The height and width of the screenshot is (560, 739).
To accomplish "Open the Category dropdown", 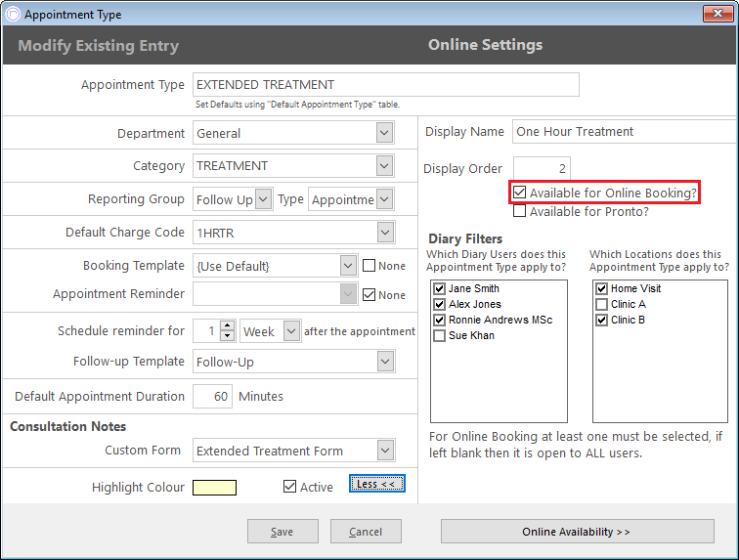I will point(384,166).
